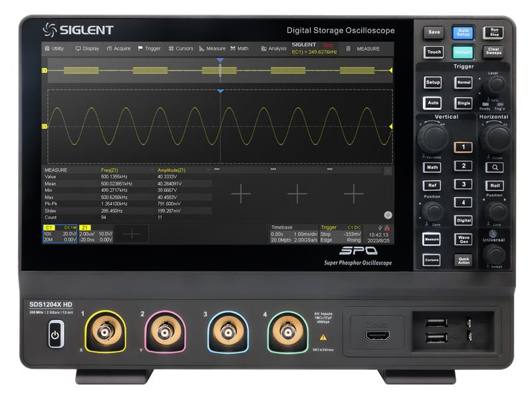Open the C1 channel descriptor box
Screen dimensions: 532x399
60,234
